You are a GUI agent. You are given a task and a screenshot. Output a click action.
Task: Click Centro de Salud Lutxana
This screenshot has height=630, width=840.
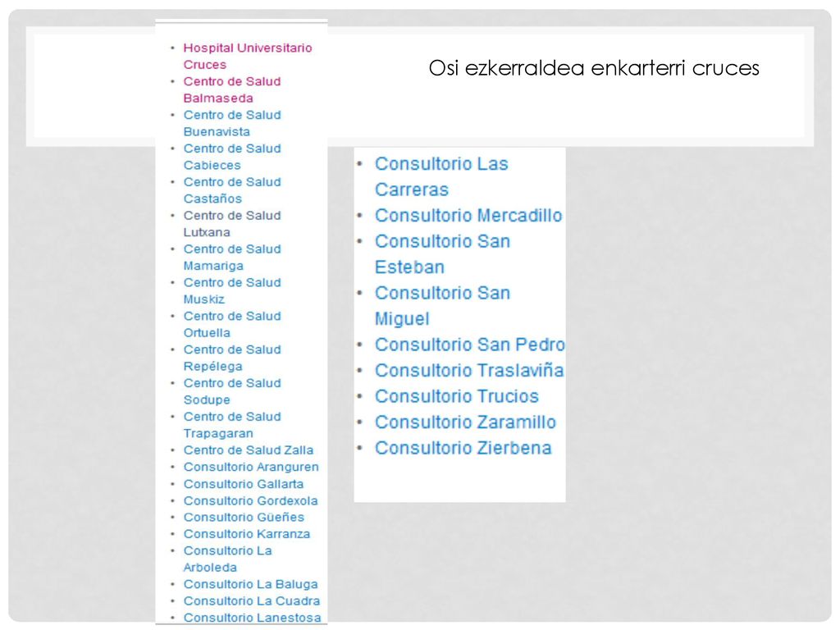(232, 223)
